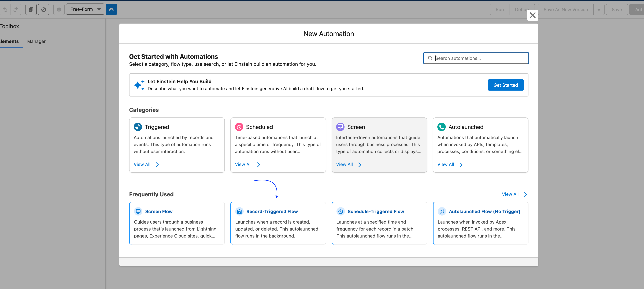Select the Screen Flow title

tap(159, 212)
